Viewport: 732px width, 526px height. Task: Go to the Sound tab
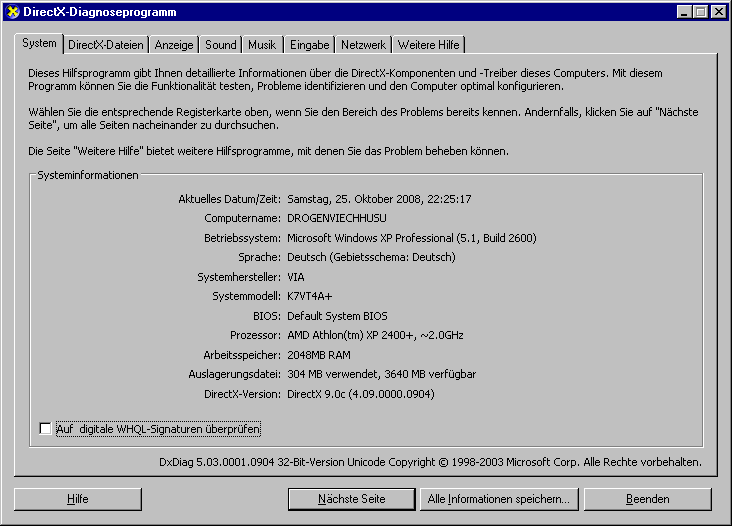[x=221, y=45]
